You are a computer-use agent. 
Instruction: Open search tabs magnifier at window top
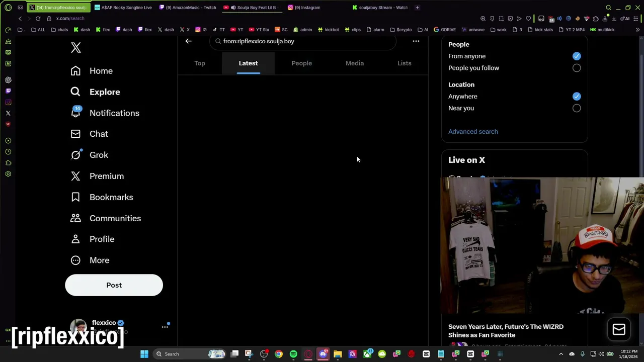(608, 8)
